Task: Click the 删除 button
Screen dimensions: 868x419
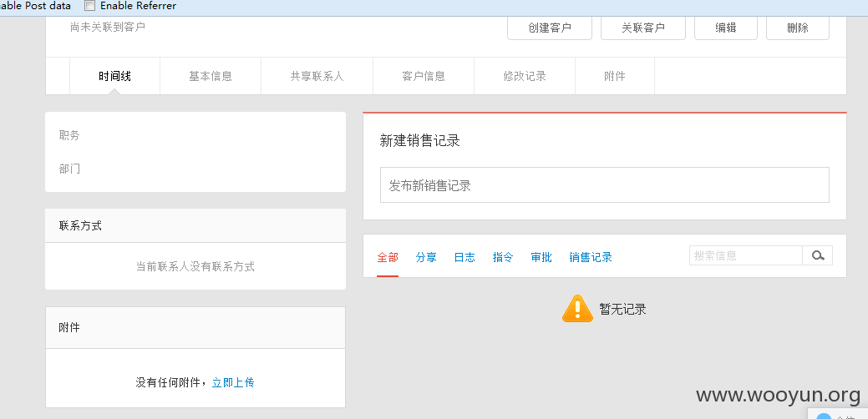Action: (798, 28)
